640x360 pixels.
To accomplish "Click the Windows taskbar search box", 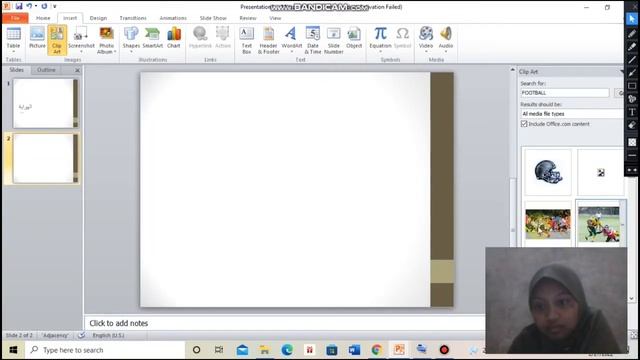I will [x=105, y=350].
